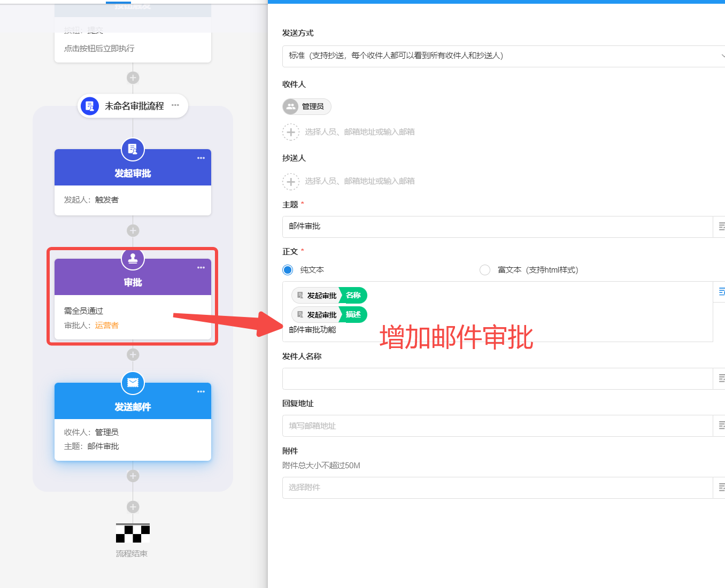Click the document icon in the 描述 tag
The height and width of the screenshot is (588, 725).
(x=300, y=315)
